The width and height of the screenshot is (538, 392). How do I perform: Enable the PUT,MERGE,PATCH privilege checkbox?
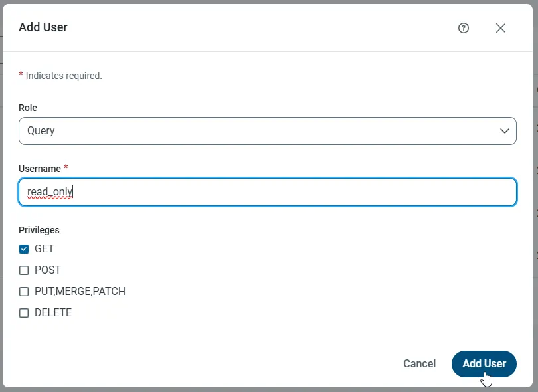coord(24,292)
